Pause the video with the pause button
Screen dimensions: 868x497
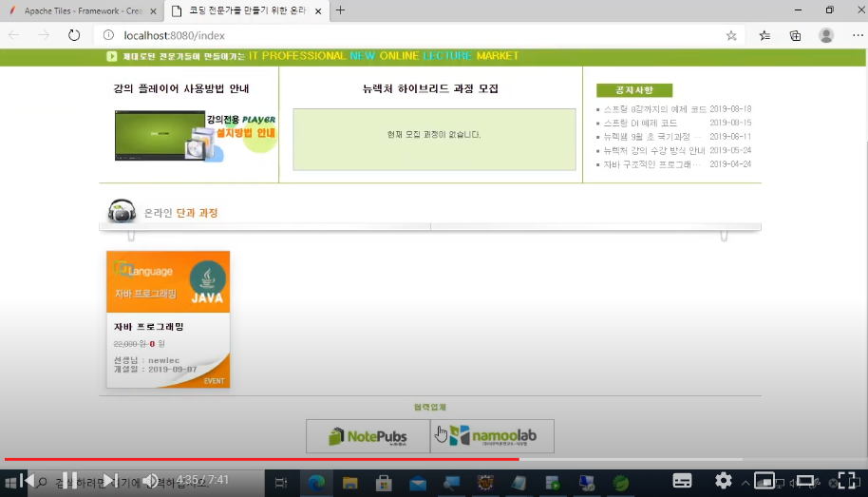(69, 481)
